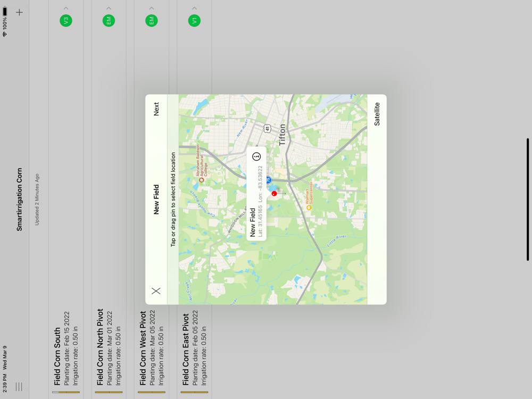Open Field Corn East Pivot row
Screen dimensions: 532x399
pos(194,199)
